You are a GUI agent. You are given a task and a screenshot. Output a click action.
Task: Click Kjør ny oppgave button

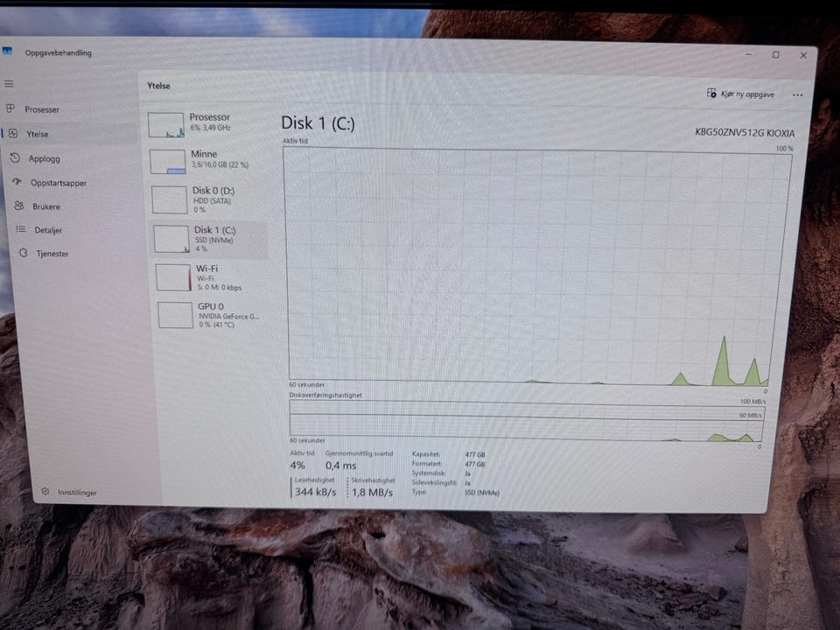(740, 94)
